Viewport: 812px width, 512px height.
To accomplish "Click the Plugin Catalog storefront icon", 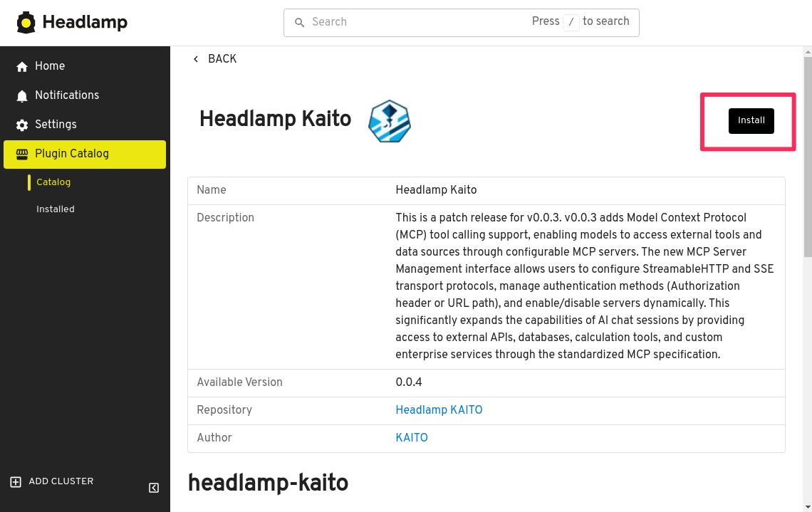I will coord(22,155).
